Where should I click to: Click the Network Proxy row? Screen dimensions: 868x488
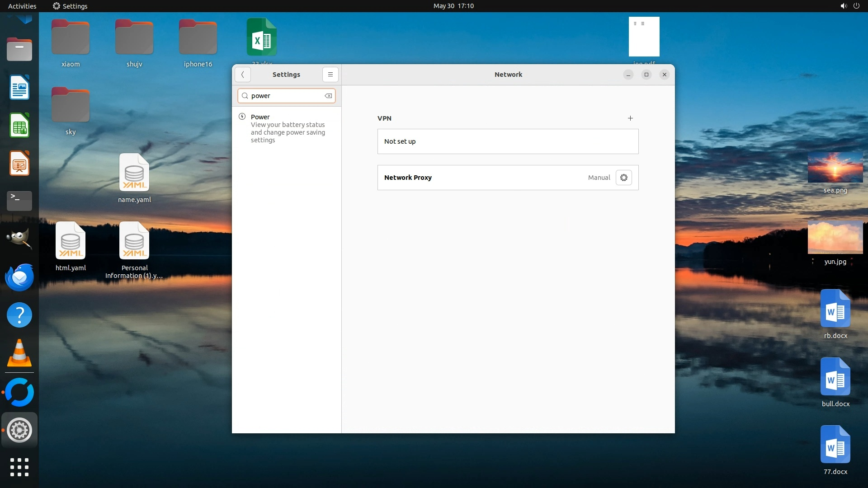point(479,178)
